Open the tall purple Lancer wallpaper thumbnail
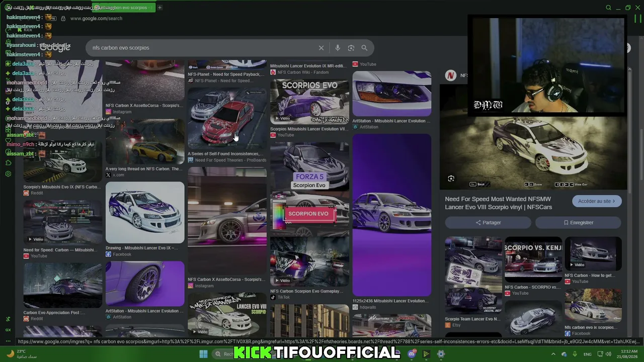This screenshot has height=362, width=644. click(x=392, y=215)
